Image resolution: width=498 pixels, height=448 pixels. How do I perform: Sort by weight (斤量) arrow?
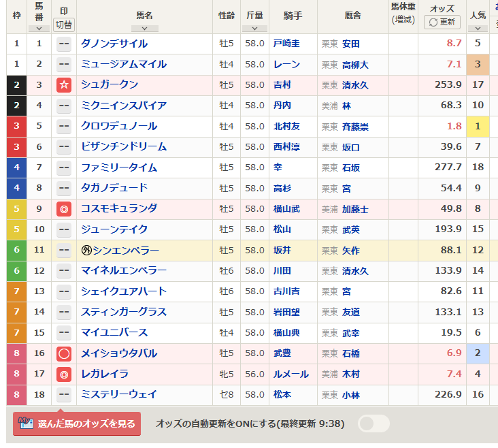254,29
